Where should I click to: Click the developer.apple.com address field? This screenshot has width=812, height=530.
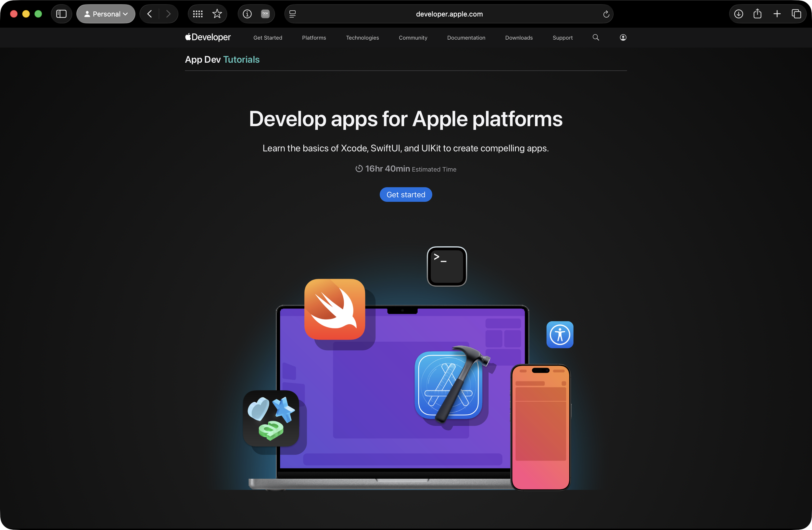pyautogui.click(x=449, y=14)
